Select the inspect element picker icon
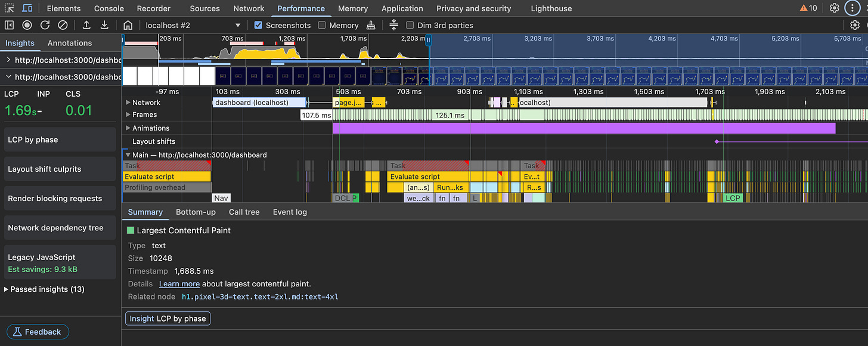 tap(9, 8)
